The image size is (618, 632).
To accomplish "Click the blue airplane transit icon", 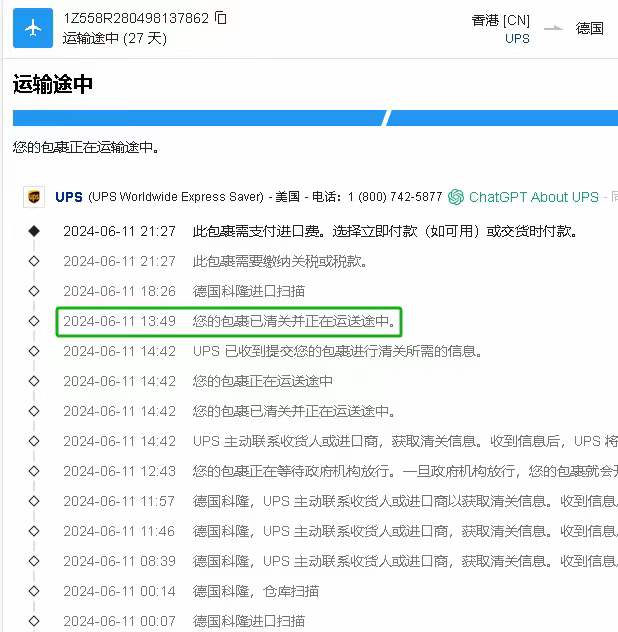I will 33,28.
